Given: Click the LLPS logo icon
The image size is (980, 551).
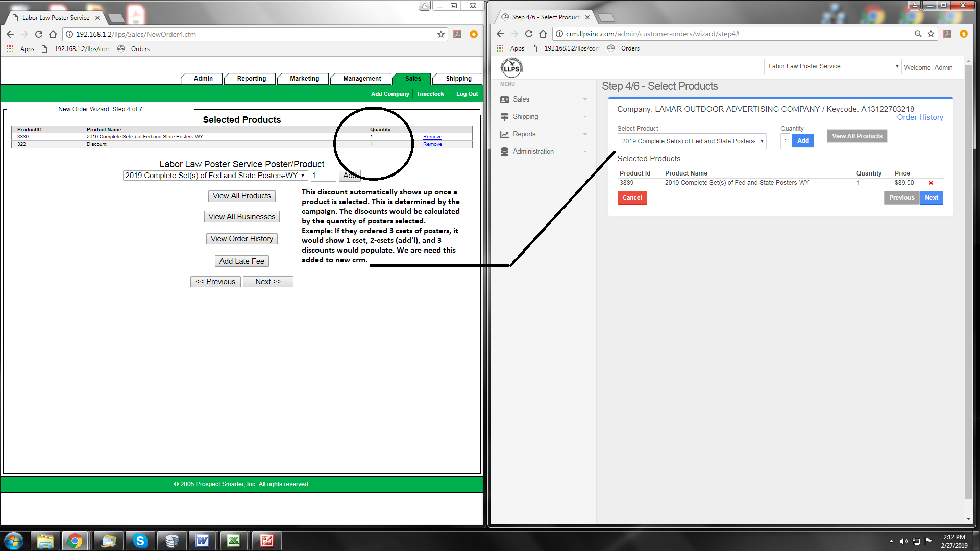Looking at the screenshot, I should click(x=511, y=68).
